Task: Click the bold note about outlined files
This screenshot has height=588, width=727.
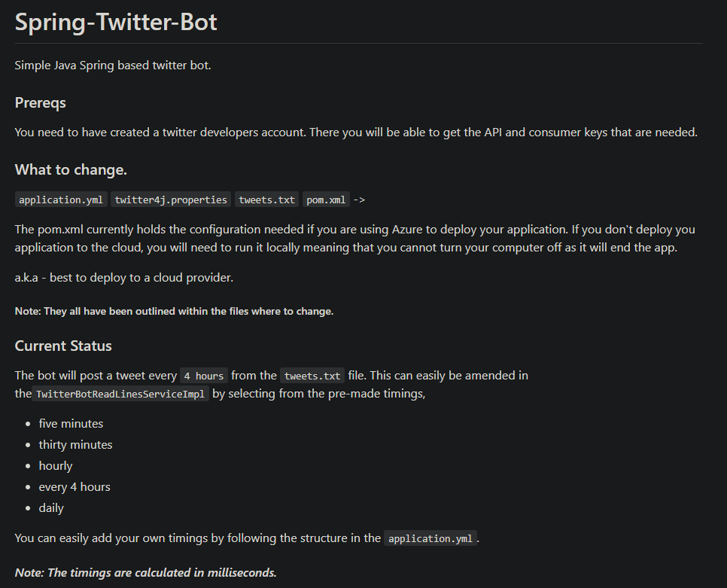Action: (x=174, y=311)
